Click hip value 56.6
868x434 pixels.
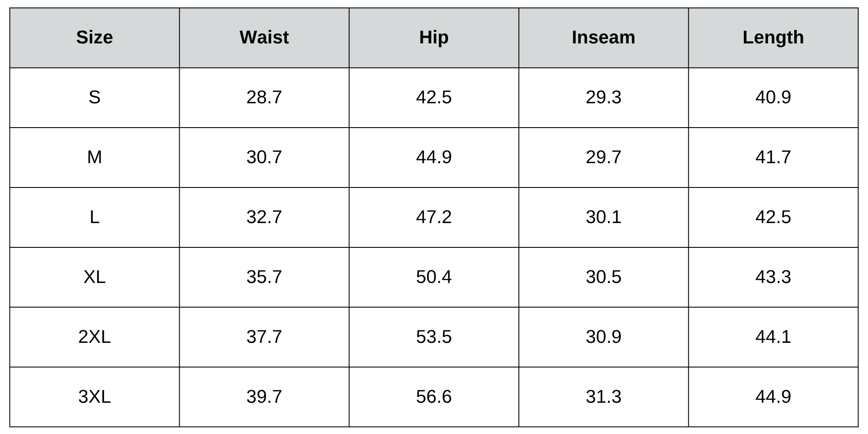coord(434,397)
